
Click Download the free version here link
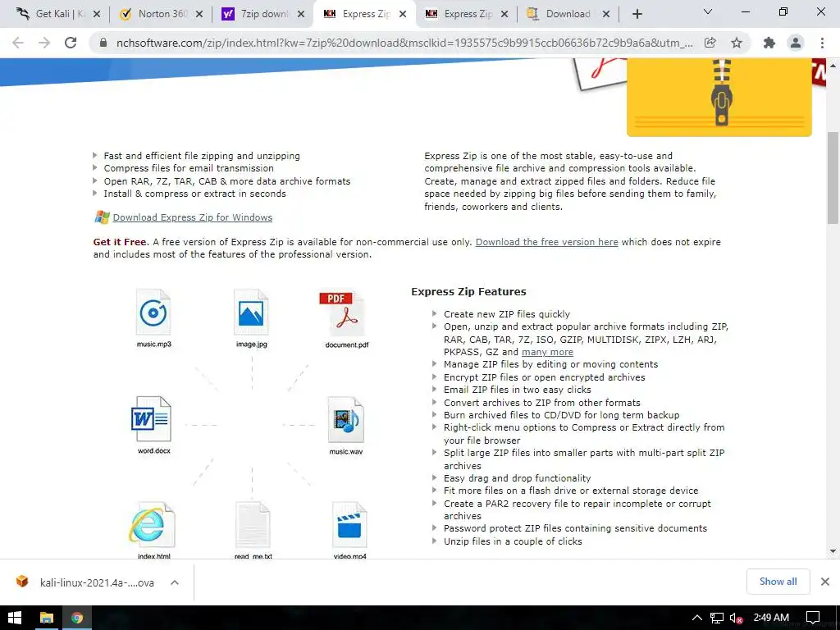pyautogui.click(x=547, y=242)
